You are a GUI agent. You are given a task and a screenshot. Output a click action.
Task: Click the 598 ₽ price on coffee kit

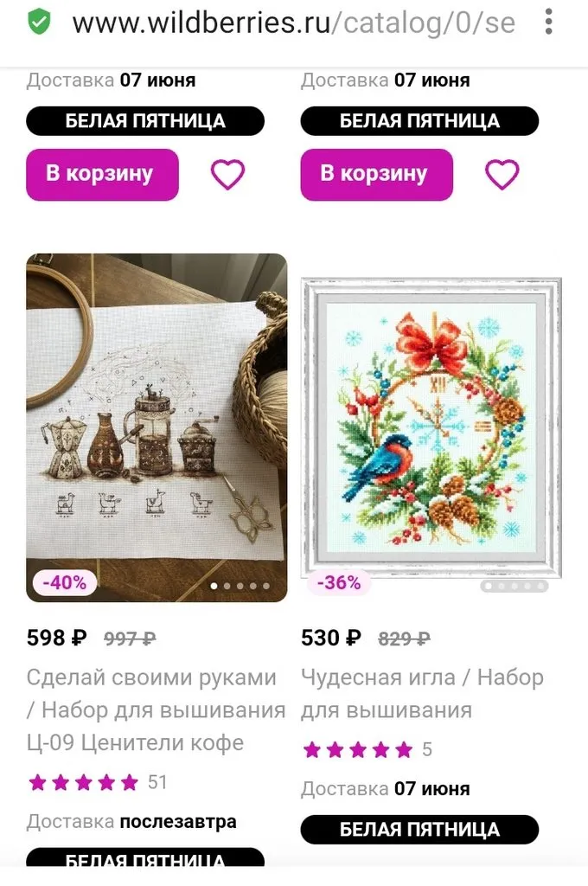tap(57, 638)
